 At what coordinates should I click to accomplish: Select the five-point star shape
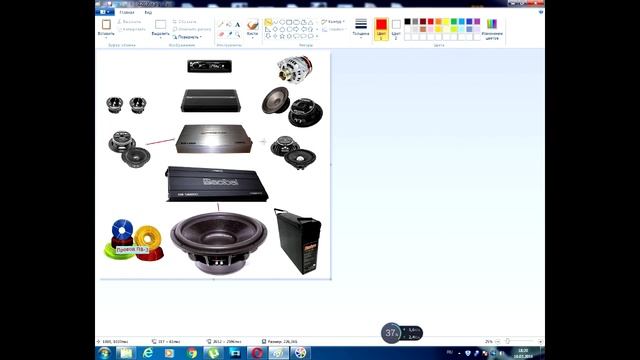[282, 36]
